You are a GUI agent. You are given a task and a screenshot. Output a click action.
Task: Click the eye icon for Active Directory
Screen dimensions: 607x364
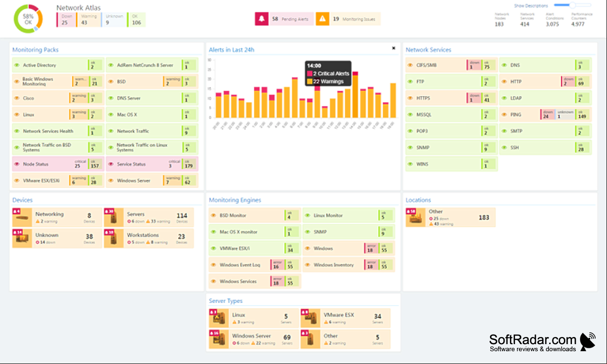click(x=17, y=65)
